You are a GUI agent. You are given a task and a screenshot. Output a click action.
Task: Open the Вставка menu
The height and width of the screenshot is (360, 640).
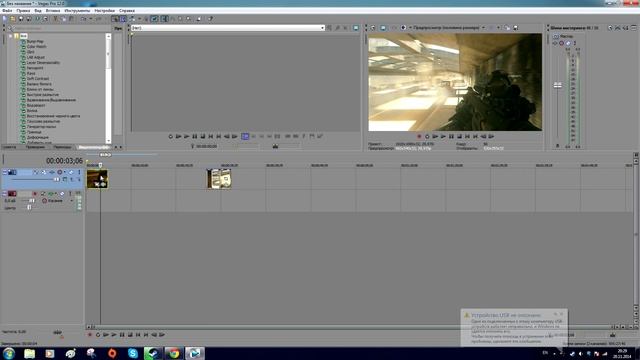coord(53,11)
